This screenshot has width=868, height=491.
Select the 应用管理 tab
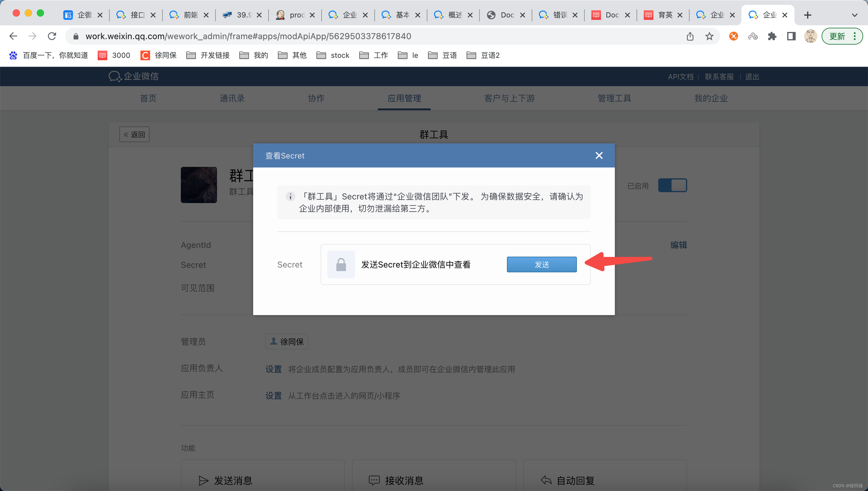[x=404, y=98]
